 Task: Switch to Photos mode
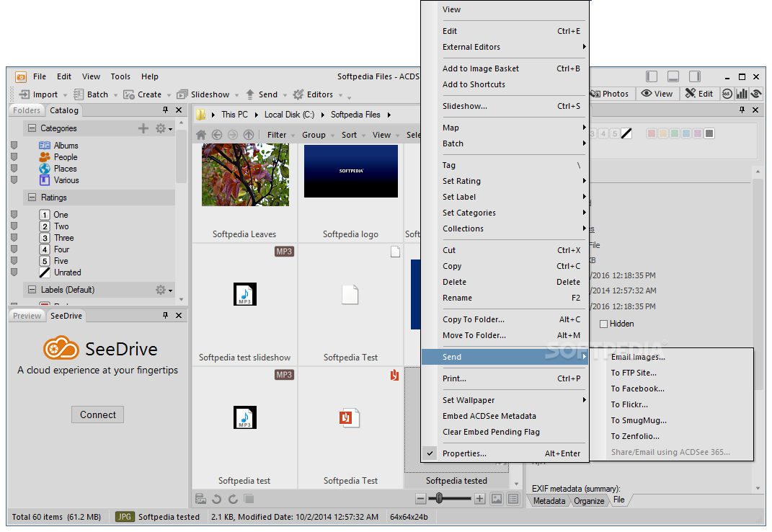click(x=611, y=94)
